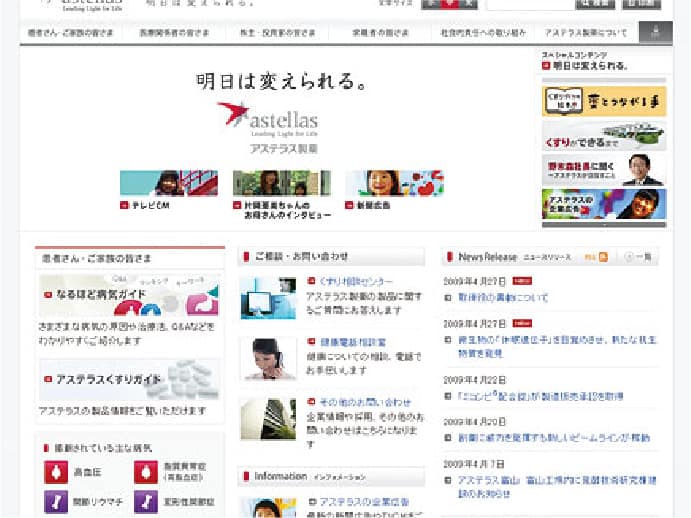The height and width of the screenshot is (518, 691).
Task: Click the red arrow icon beside なるほど病気ガイド
Action: point(48,294)
